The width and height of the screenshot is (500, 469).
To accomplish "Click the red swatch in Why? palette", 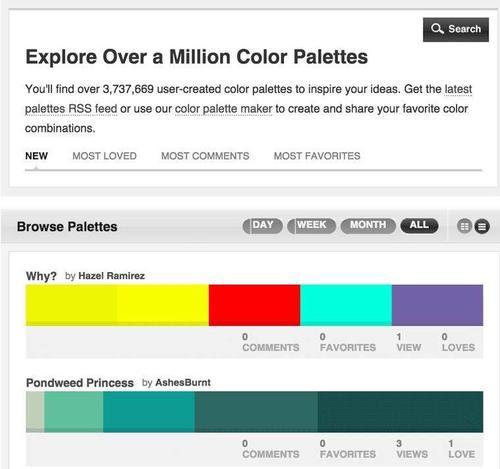I will [x=254, y=305].
